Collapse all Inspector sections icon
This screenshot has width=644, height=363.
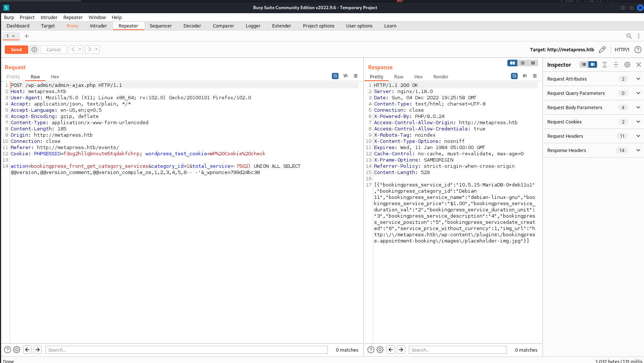616,64
